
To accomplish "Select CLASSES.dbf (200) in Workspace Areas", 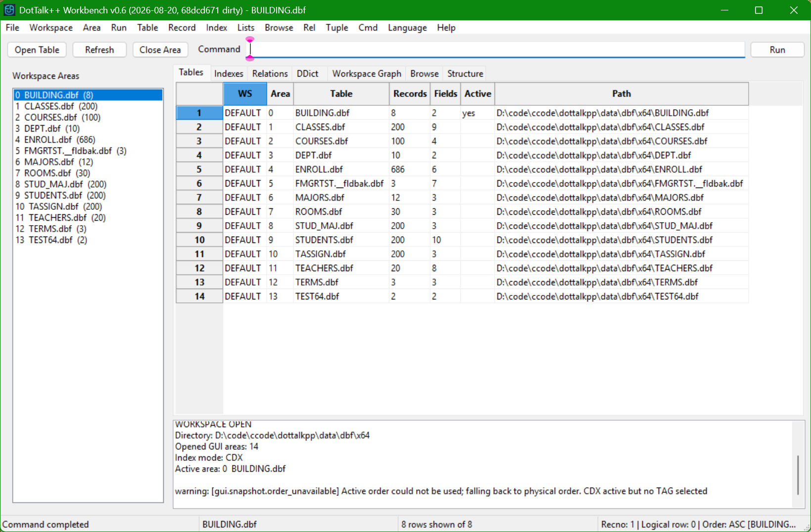I will [88, 106].
